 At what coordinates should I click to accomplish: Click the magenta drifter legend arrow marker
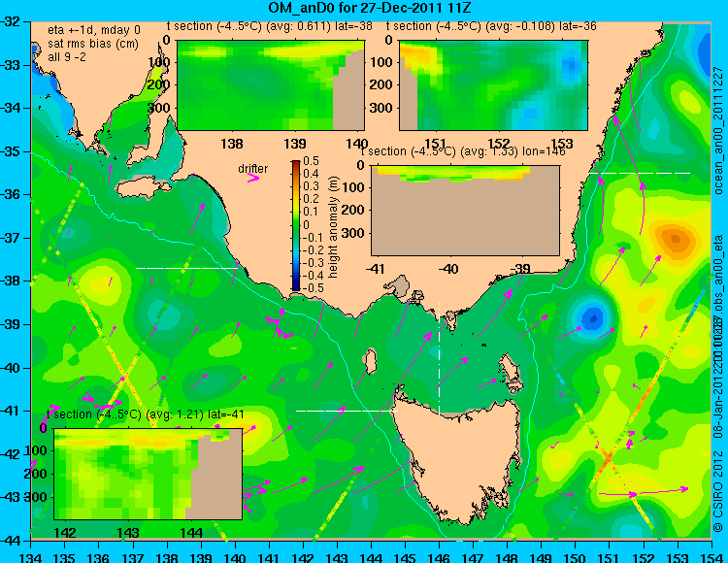coord(253,178)
